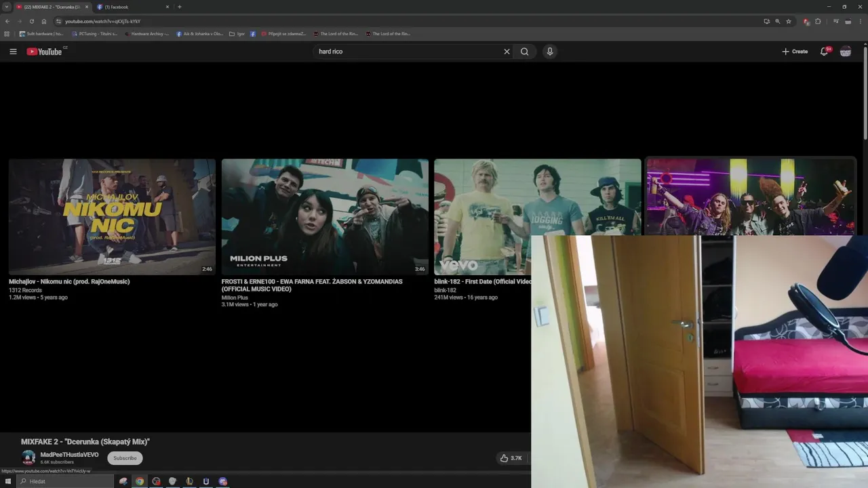Viewport: 868px width, 488px height.
Task: Like the video (3.7K)
Action: 511,458
